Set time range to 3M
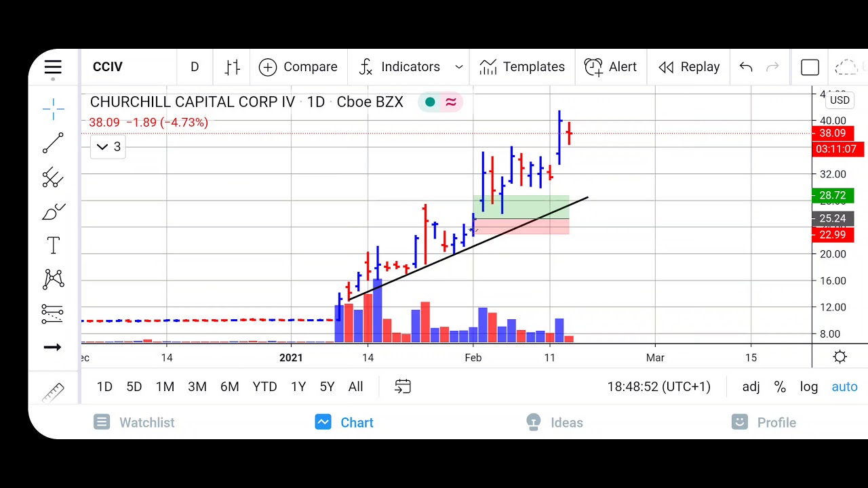 click(x=197, y=386)
